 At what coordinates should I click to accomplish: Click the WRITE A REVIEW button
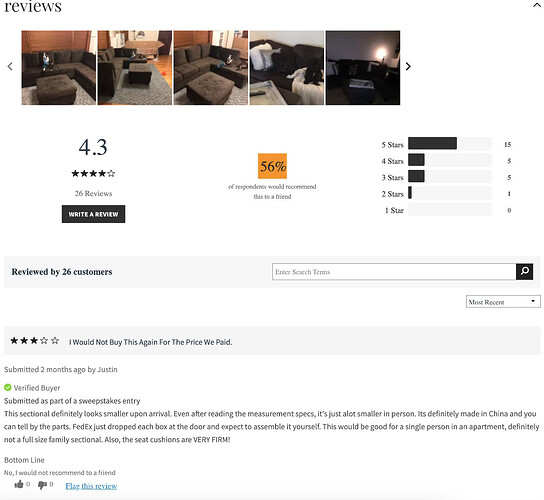tap(93, 214)
